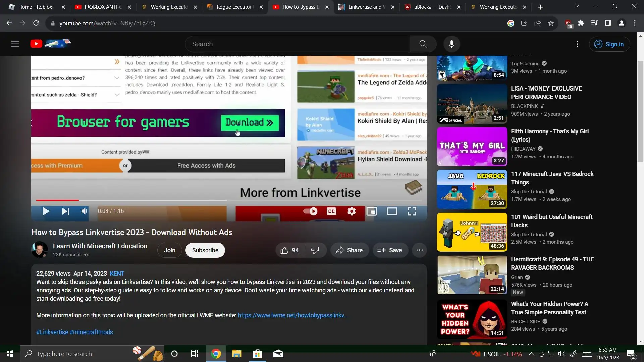Viewport: 644px width, 362px height.
Task: Switch to the Rogue Executor tab
Action: tap(234, 7)
